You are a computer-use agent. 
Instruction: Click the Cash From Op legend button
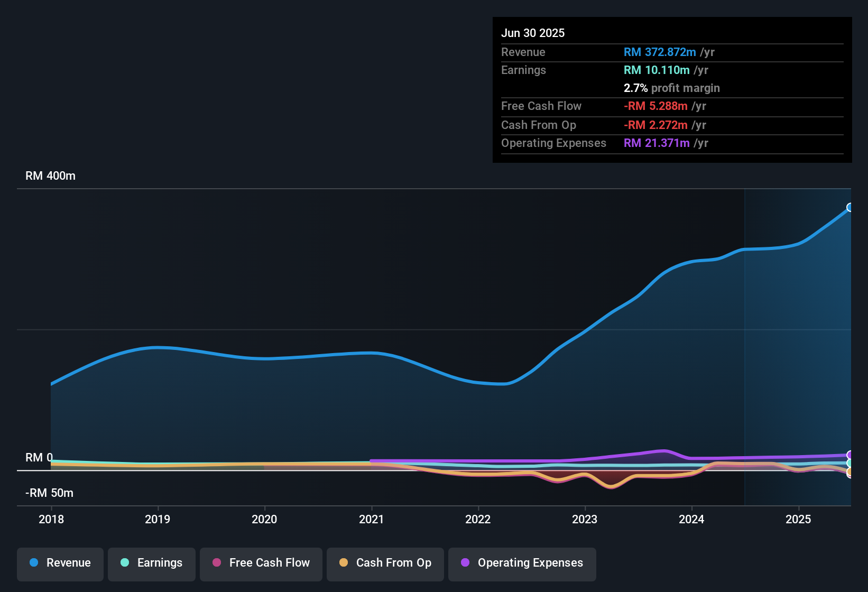point(385,563)
